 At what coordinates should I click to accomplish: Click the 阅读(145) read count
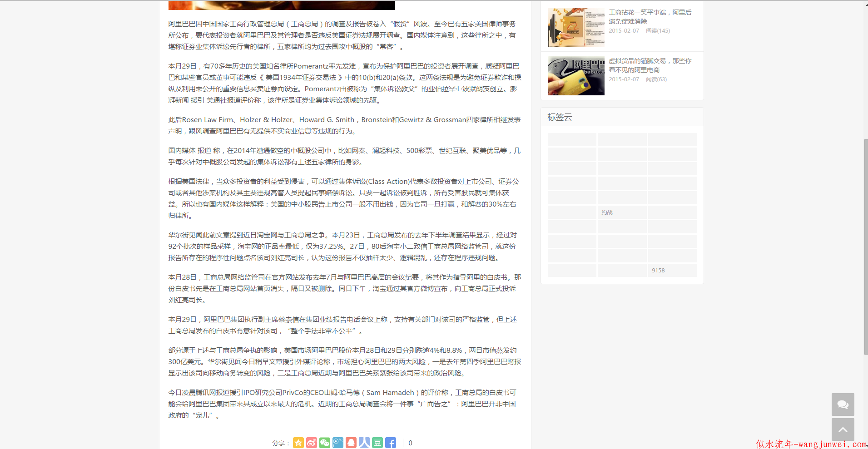point(658,31)
